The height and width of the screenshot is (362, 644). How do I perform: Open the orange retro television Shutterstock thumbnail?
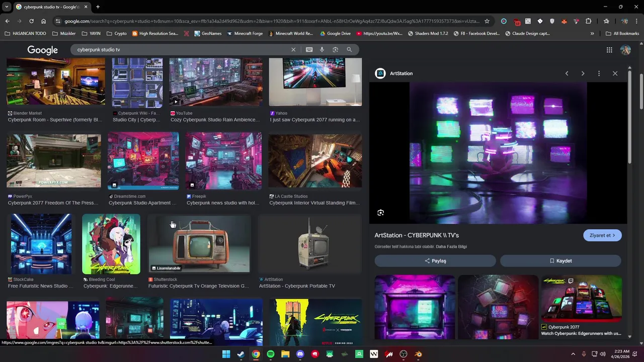point(199,243)
